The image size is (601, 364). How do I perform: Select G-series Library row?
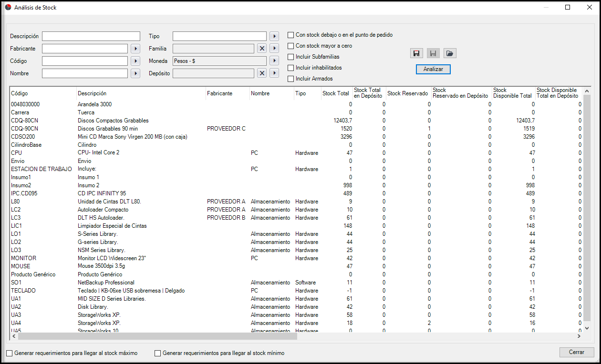pos(296,242)
